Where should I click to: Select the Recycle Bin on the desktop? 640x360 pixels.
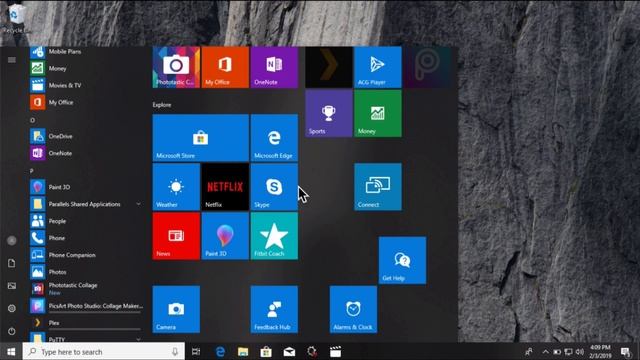(16, 18)
